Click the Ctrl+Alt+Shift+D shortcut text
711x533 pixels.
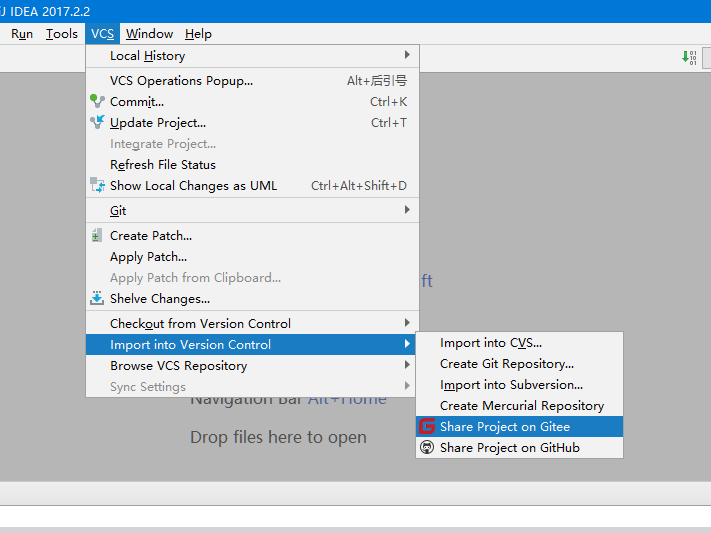click(359, 186)
